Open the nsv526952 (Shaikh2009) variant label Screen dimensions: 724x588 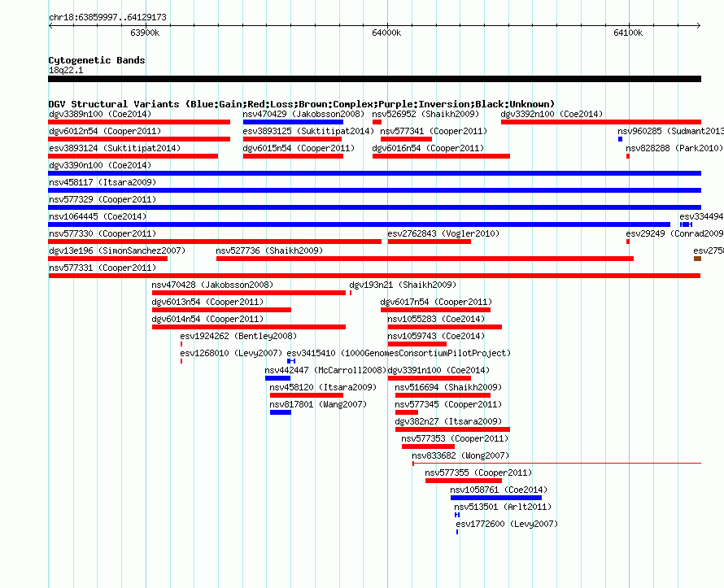coord(425,114)
